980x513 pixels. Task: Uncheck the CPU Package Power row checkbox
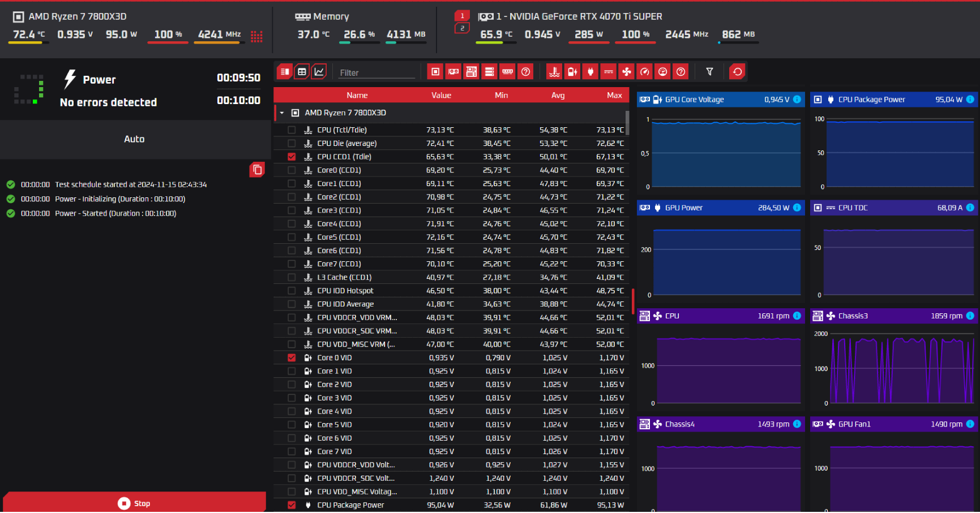point(292,505)
